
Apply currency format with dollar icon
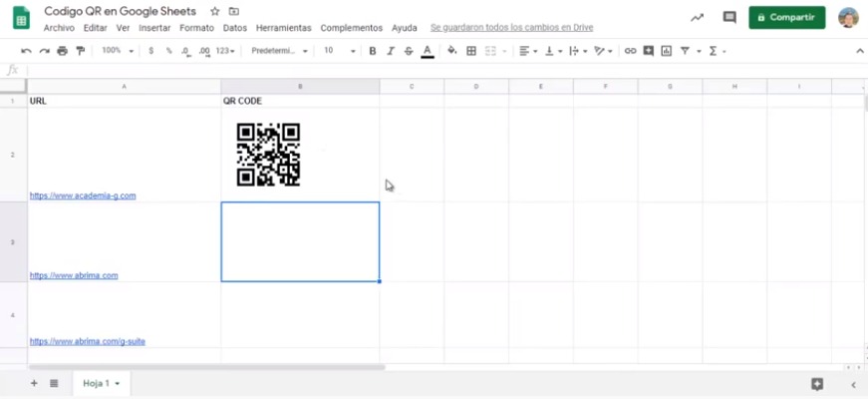[x=150, y=51]
